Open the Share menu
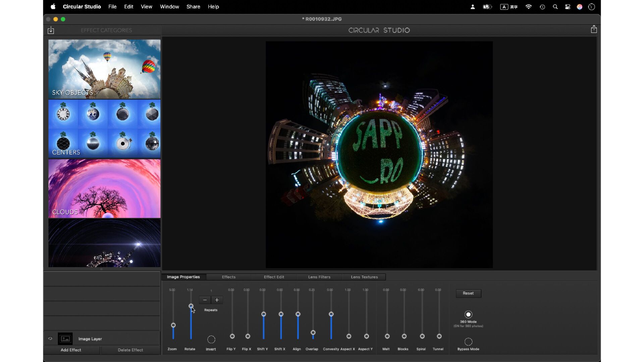Viewport: 644px width, 362px height. click(x=193, y=7)
